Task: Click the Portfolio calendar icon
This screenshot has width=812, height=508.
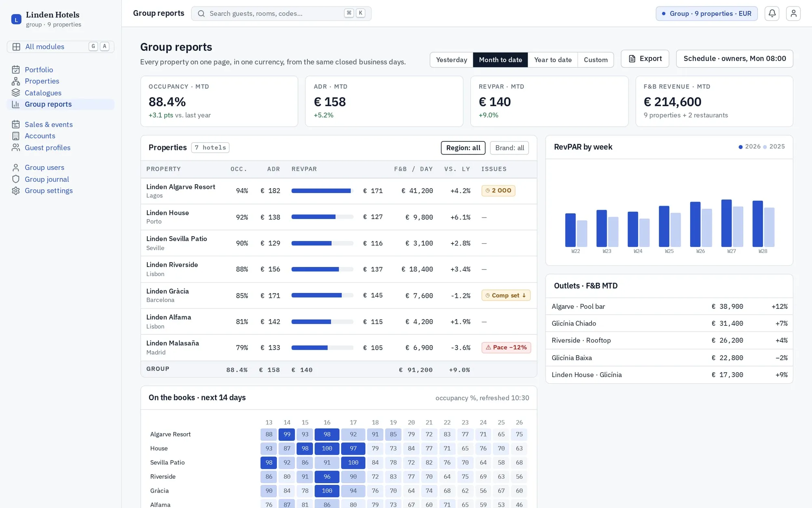Action: [x=16, y=69]
